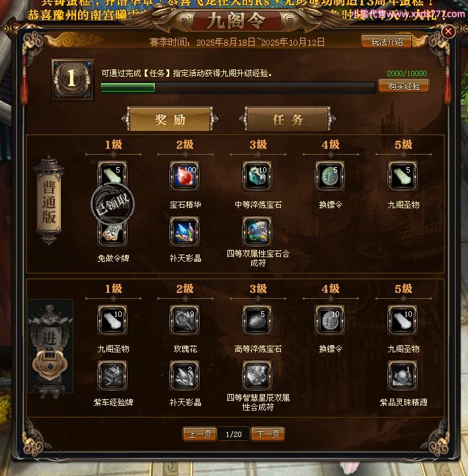Click the 高等淬炼宝石 icon
The width and height of the screenshot is (468, 476).
(257, 320)
